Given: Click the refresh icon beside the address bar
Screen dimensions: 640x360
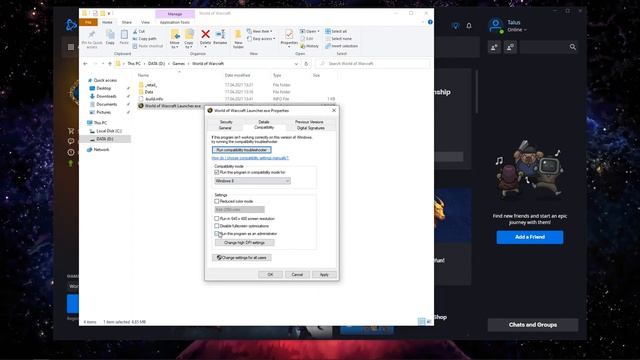Looking at the screenshot, I should 306,64.
